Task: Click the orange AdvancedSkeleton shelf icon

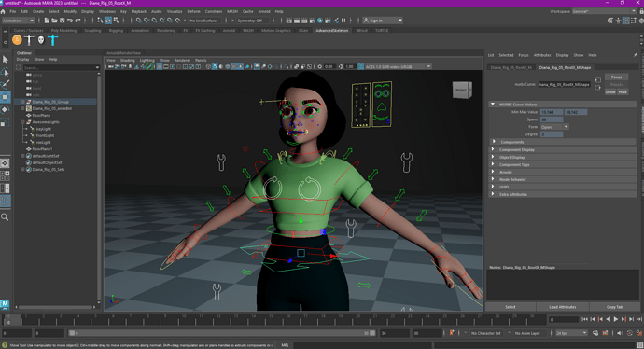Action: (17, 40)
